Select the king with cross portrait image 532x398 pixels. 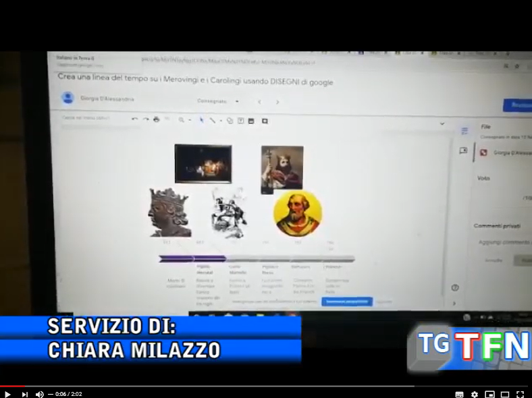click(282, 168)
